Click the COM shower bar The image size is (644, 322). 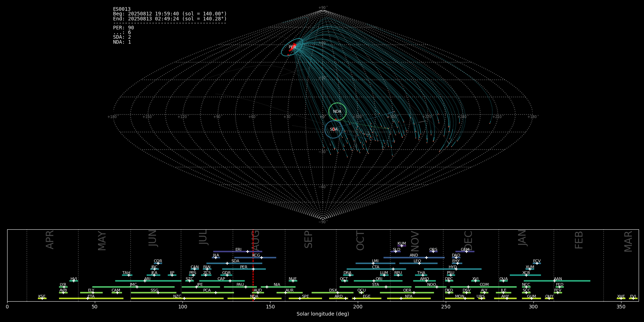483,287
